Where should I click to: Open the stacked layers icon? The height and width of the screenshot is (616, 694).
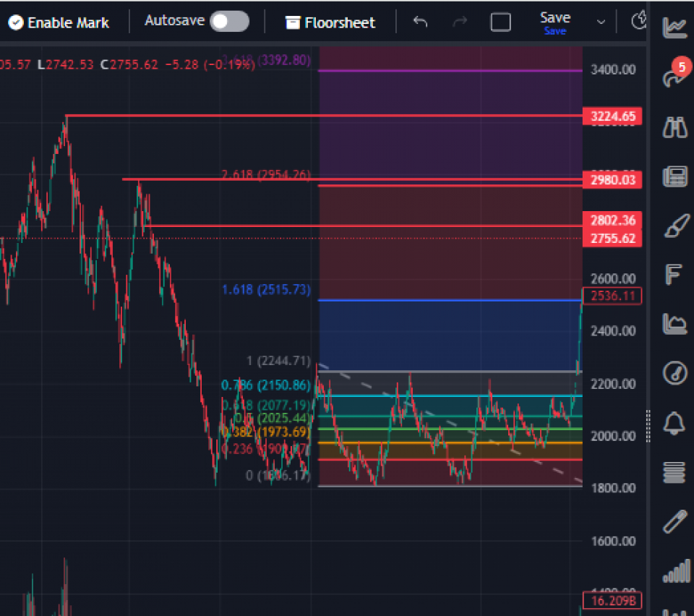(x=674, y=472)
